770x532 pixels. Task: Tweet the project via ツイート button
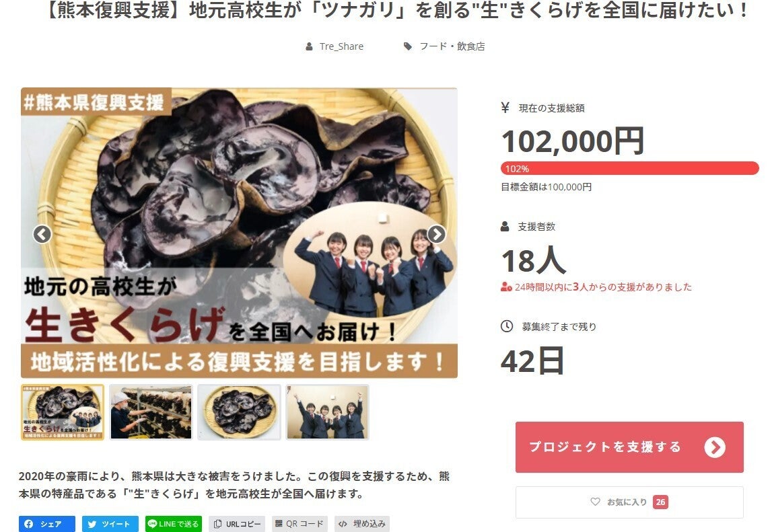[110, 524]
